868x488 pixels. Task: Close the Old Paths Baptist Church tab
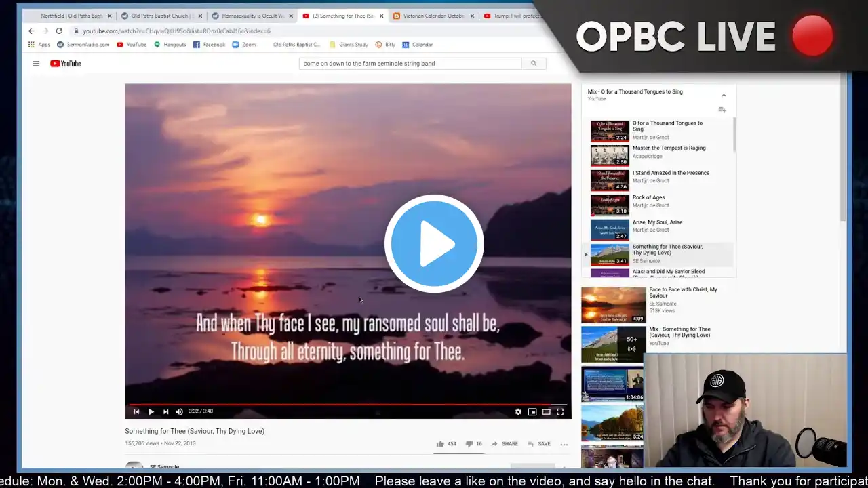click(200, 16)
